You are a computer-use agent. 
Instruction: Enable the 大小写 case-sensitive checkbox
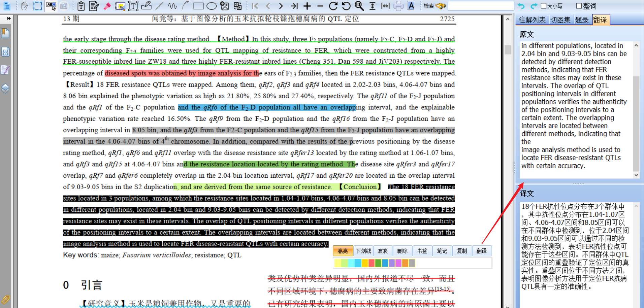[x=543, y=6]
